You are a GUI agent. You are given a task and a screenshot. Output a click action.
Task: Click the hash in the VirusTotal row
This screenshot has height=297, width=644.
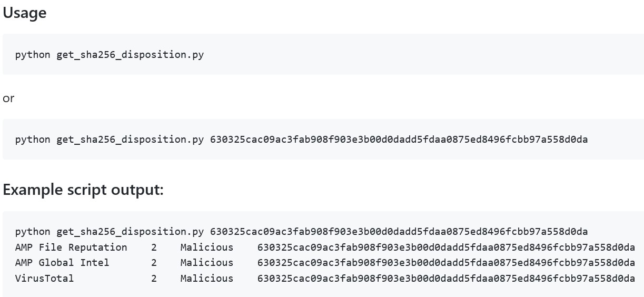tap(446, 278)
